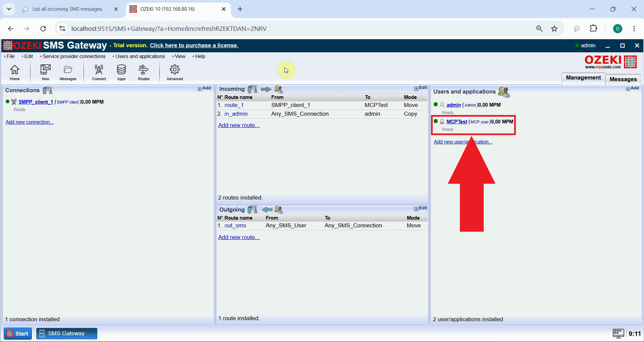Image resolution: width=644 pixels, height=342 pixels.
Task: Click Add icon in Users and applications panel
Action: coord(632,88)
